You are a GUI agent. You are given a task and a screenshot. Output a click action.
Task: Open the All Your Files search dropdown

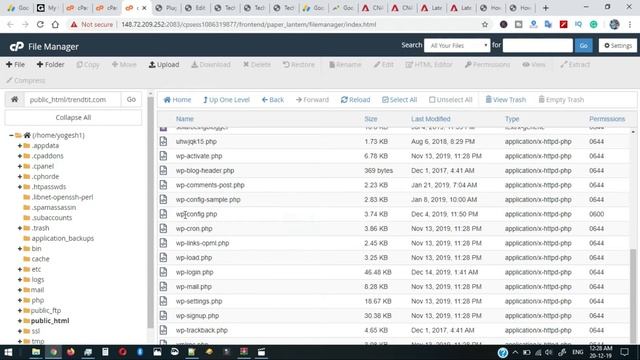(457, 45)
